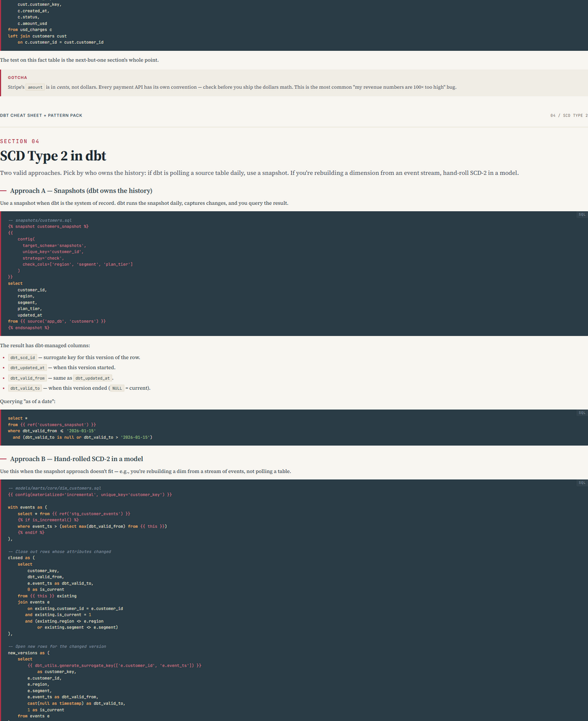Viewport: 588px width, 721px height.
Task: Click '-- Close out rows whose attributes changed' comment
Action: coord(60,551)
